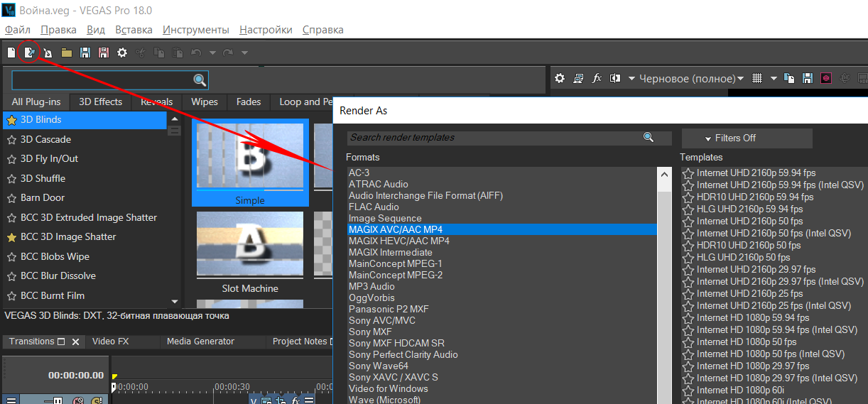This screenshot has height=404, width=868.
Task: Open the Справка menu
Action: (323, 30)
